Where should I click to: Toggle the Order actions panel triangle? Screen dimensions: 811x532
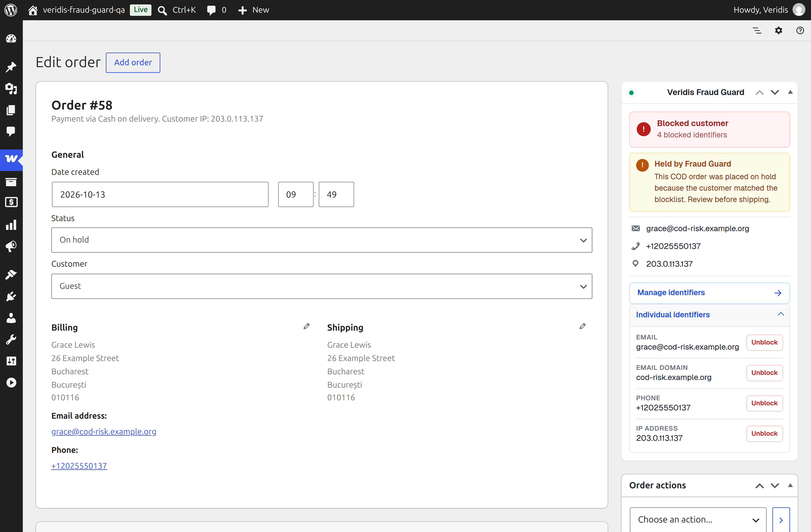[x=790, y=486]
